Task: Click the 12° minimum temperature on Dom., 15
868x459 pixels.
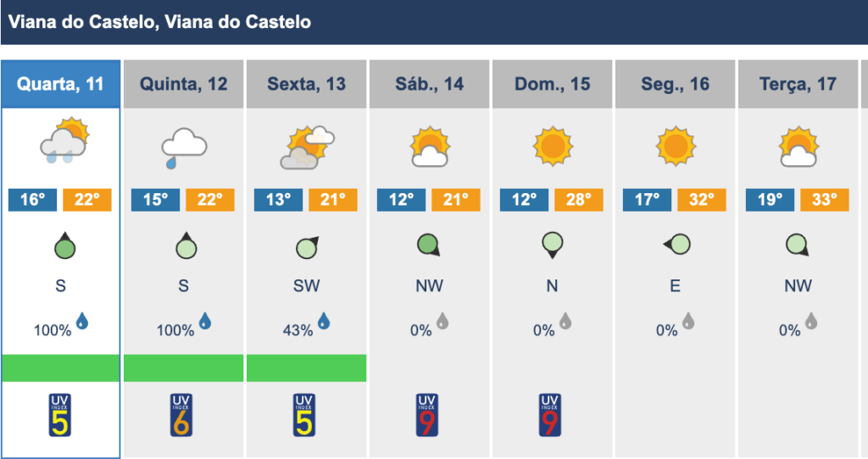Action: coord(524,200)
